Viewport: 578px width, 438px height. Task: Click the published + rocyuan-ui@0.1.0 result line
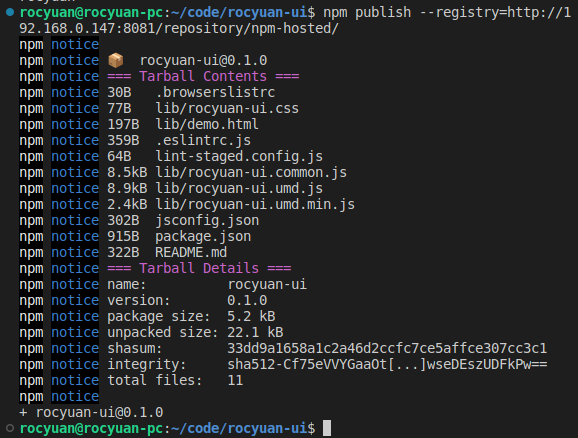click(91, 412)
